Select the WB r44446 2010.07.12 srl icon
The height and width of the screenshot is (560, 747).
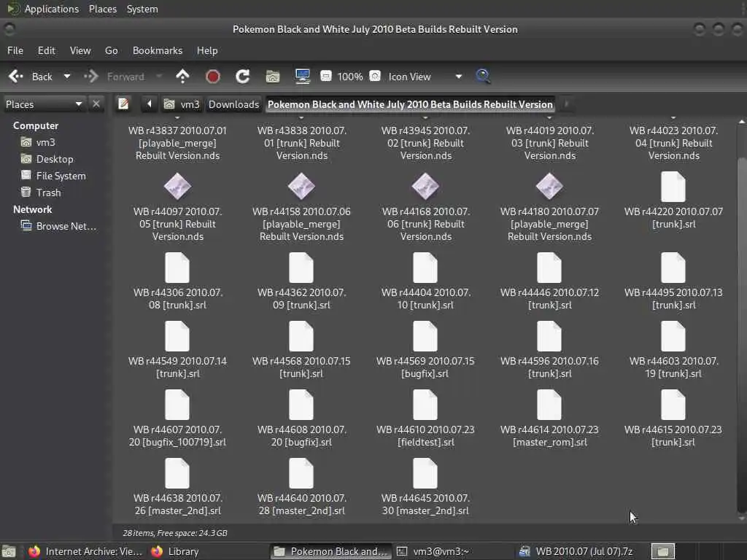tap(549, 268)
